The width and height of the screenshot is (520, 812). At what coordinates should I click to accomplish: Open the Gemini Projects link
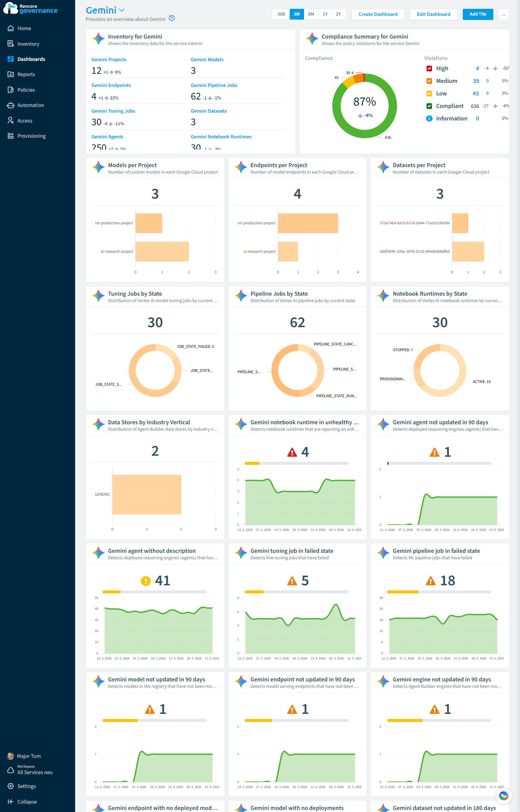pyautogui.click(x=109, y=60)
